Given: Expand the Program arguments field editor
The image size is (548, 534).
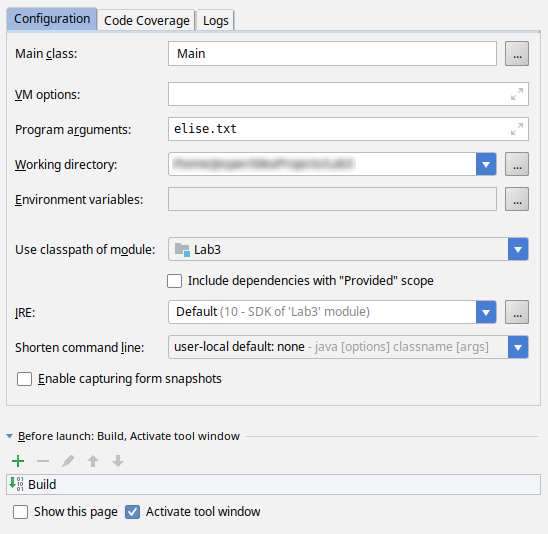Looking at the screenshot, I should (x=517, y=129).
